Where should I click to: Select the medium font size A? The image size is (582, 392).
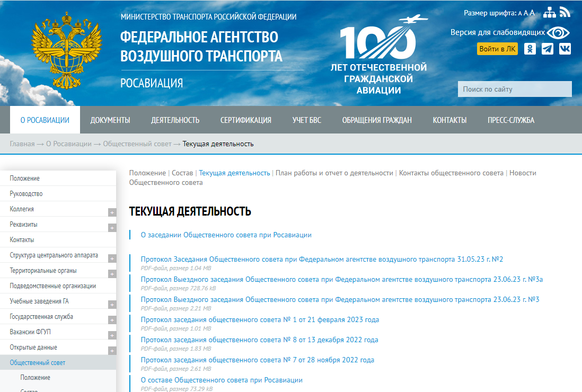(x=526, y=13)
